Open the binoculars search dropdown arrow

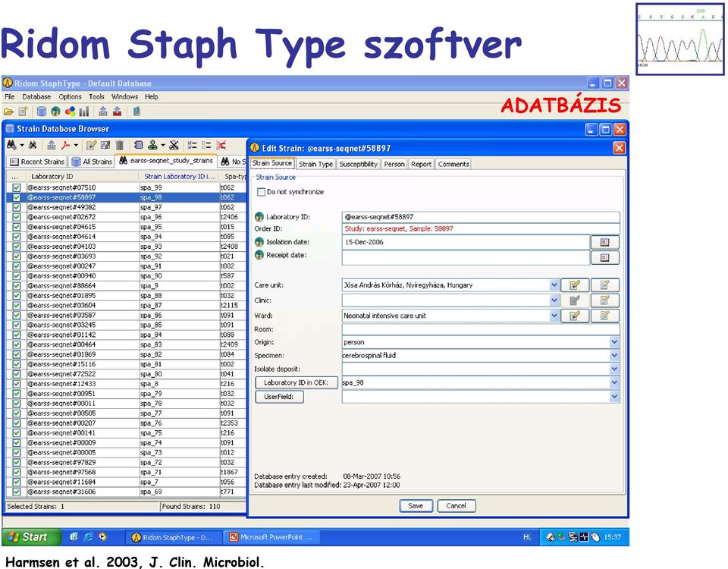(22, 146)
